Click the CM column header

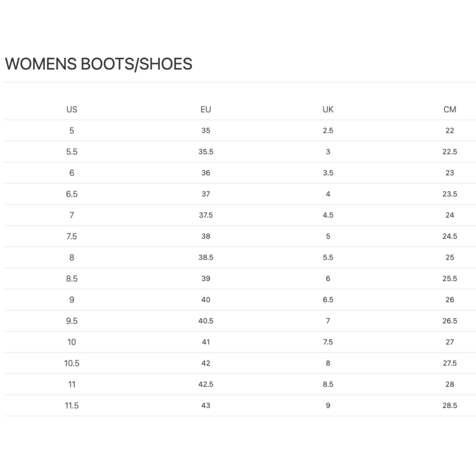(x=450, y=109)
